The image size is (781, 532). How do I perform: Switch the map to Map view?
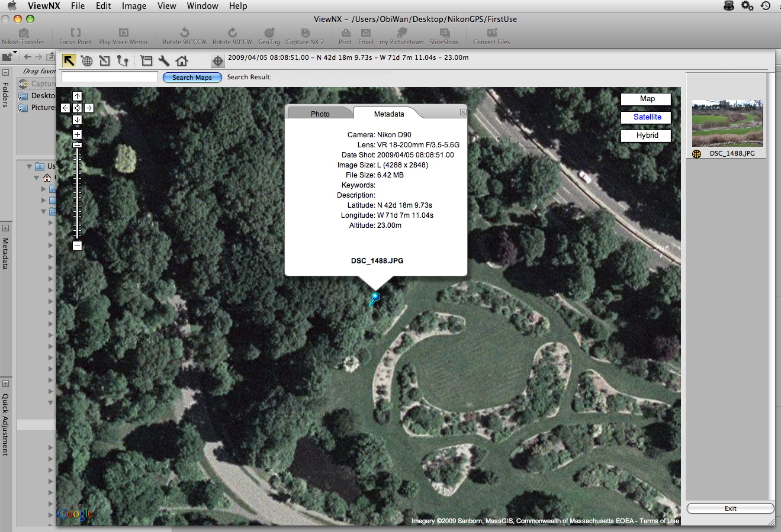click(x=647, y=99)
